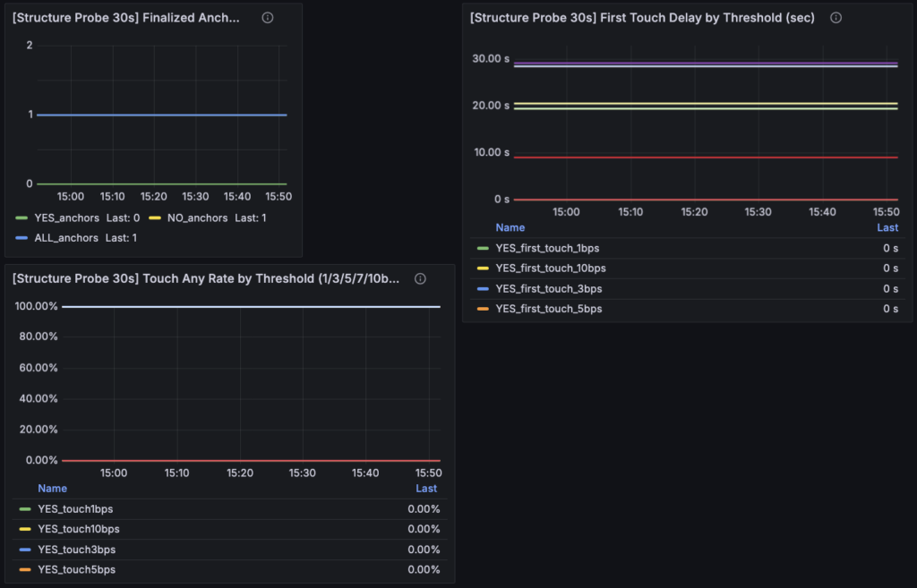This screenshot has height=588, width=917.
Task: Open Touch Any Rate by Threshold panel menu
Action: click(x=206, y=279)
